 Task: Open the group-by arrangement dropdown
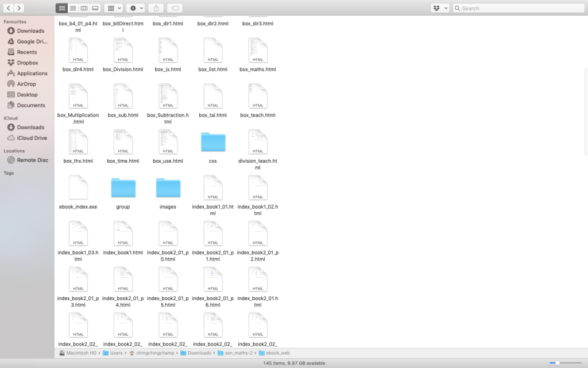(x=114, y=8)
